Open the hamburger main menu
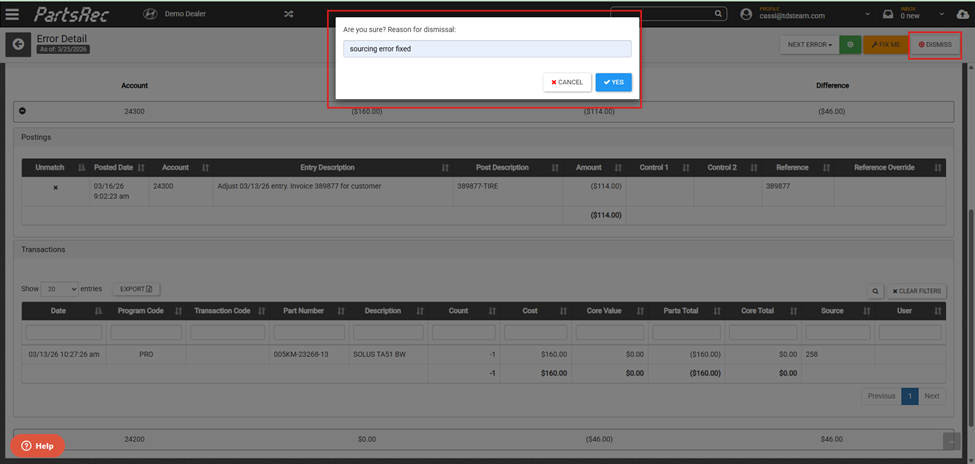Image resolution: width=975 pixels, height=464 pixels. pos(12,14)
